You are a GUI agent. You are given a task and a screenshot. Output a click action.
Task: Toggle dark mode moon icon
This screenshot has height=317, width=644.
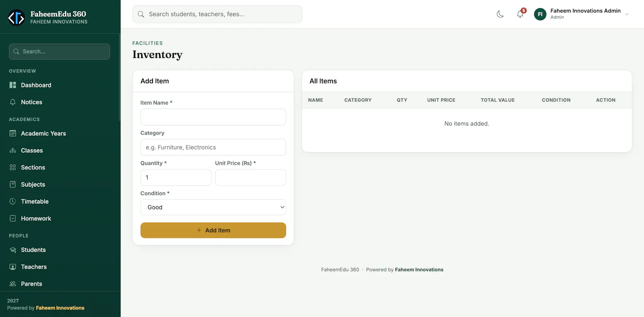tap(500, 14)
